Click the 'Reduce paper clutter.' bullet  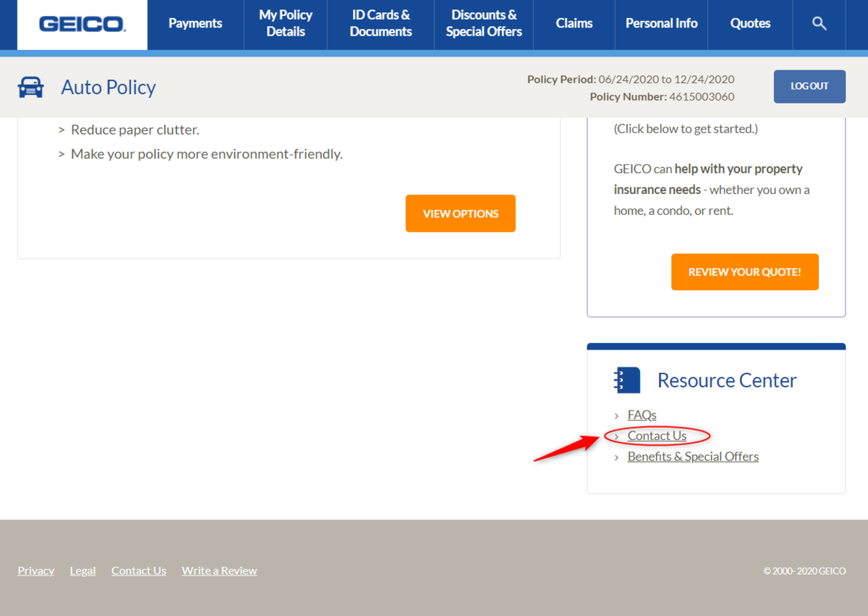click(135, 130)
